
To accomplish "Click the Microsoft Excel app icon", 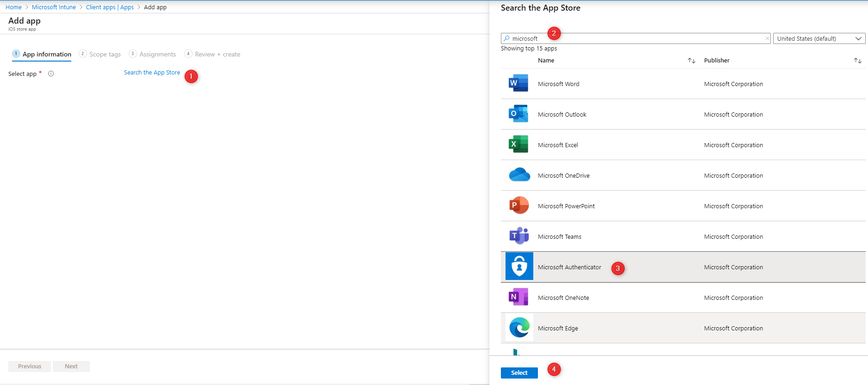I will point(518,144).
